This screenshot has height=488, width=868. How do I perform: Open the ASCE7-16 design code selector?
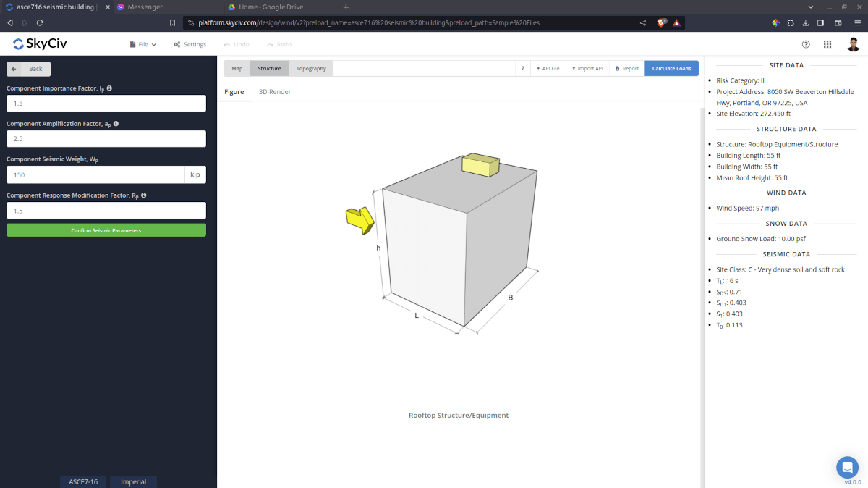(x=83, y=481)
